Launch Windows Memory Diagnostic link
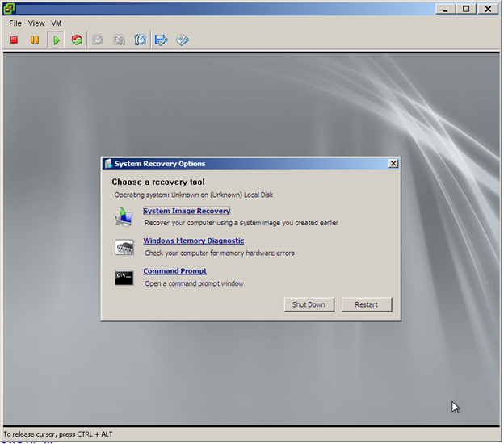 point(194,241)
